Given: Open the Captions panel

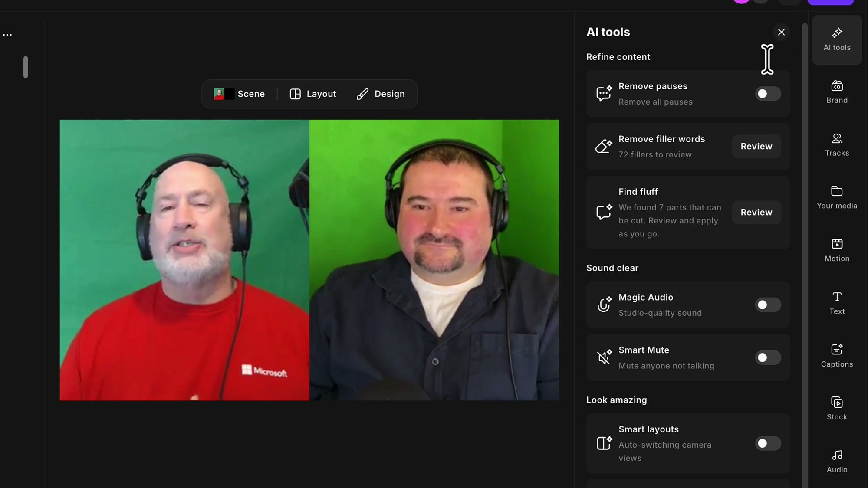Looking at the screenshot, I should (837, 356).
